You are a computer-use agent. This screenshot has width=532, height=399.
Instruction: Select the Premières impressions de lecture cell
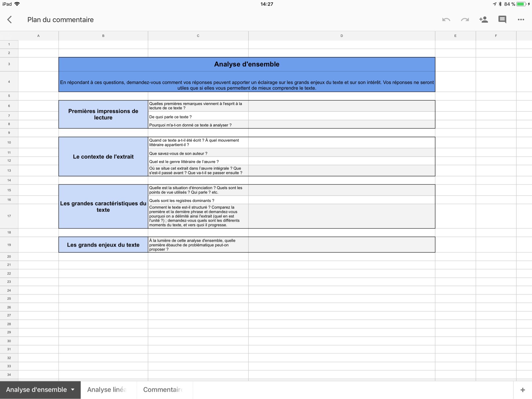[103, 114]
